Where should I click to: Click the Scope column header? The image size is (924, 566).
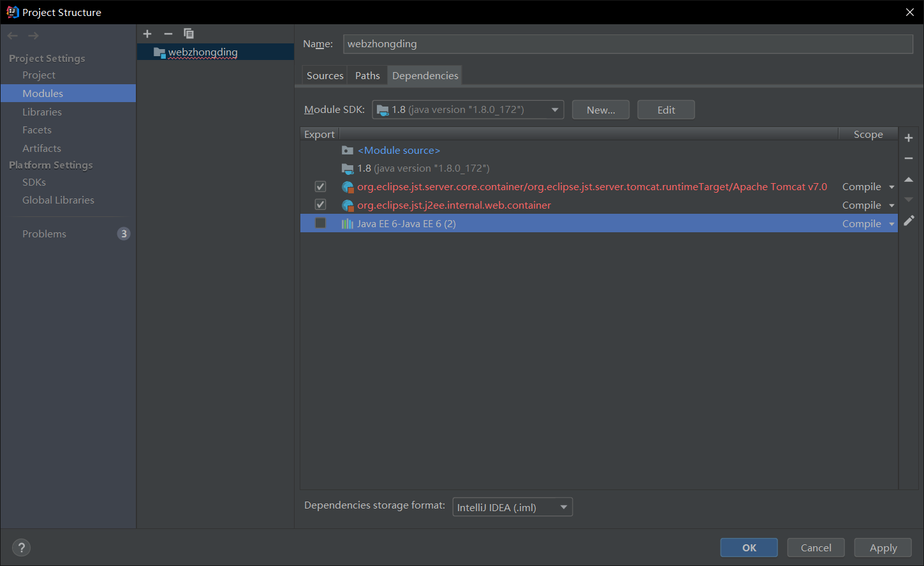[868, 134]
